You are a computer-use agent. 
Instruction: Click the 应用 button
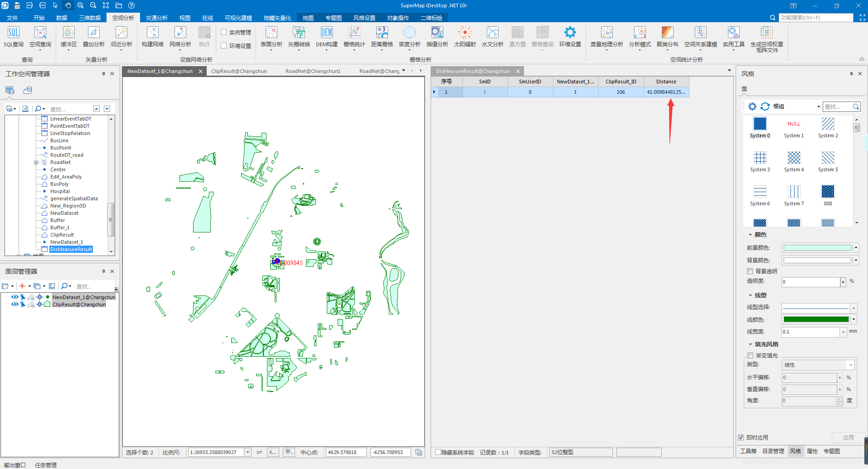tap(848, 438)
